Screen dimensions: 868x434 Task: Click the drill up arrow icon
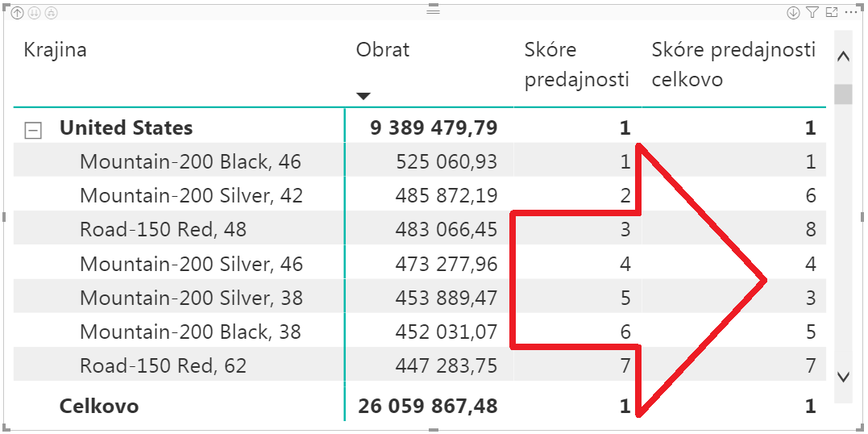pos(18,13)
